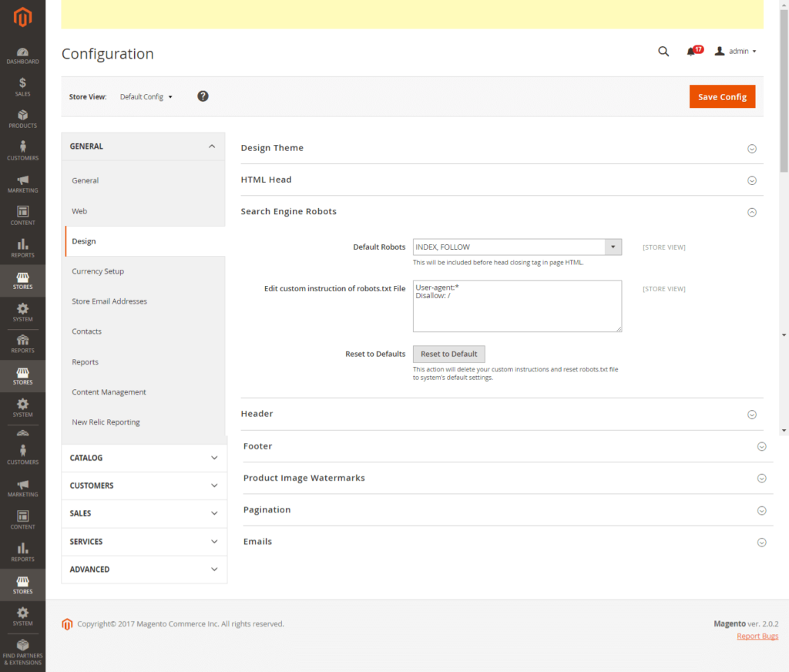Open Find Partners & Extensions
The width and height of the screenshot is (789, 672).
click(22, 653)
